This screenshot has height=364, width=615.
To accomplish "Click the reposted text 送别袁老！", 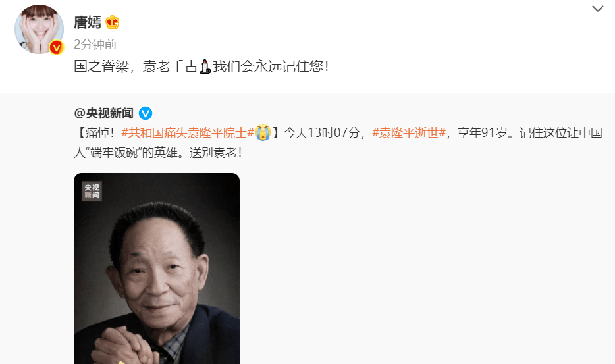I will tap(216, 153).
